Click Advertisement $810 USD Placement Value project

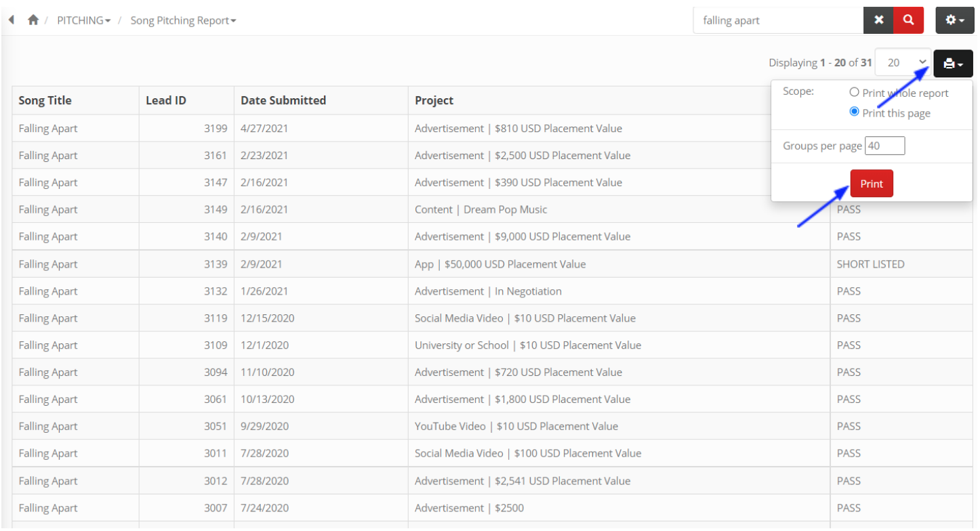tap(518, 128)
